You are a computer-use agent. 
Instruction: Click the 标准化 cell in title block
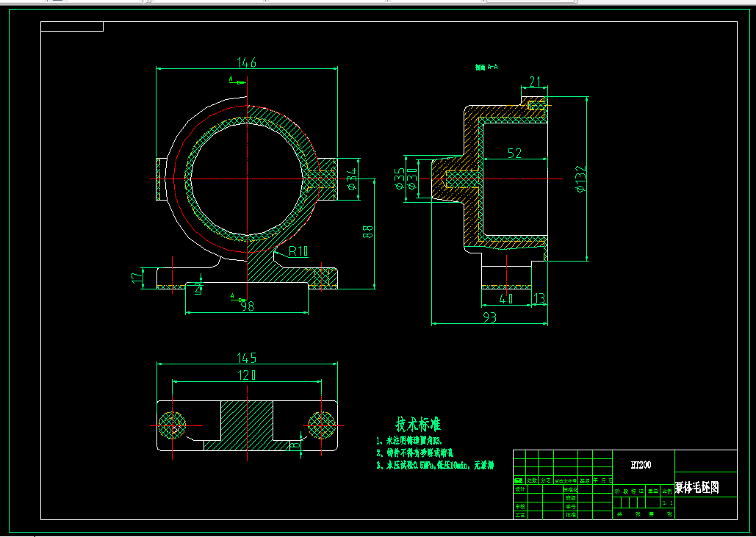(x=570, y=489)
